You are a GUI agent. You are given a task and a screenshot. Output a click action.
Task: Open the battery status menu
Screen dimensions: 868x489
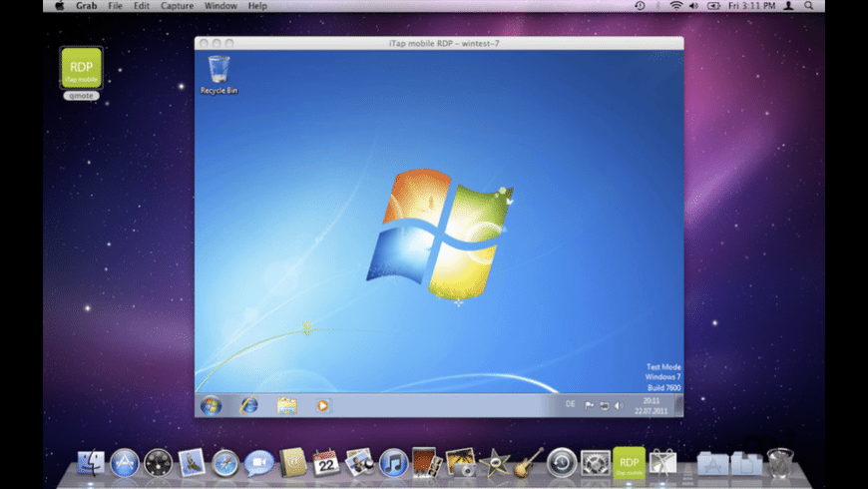pyautogui.click(x=713, y=6)
